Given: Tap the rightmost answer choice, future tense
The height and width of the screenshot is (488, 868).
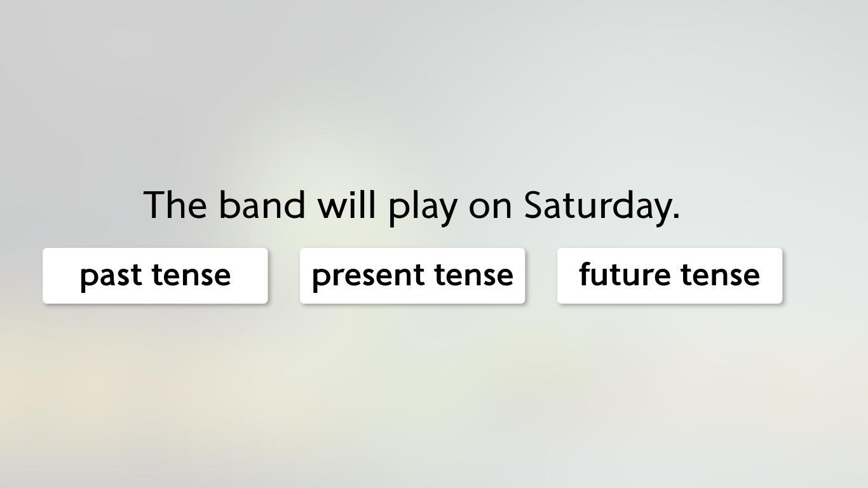Looking at the screenshot, I should pyautogui.click(x=670, y=276).
